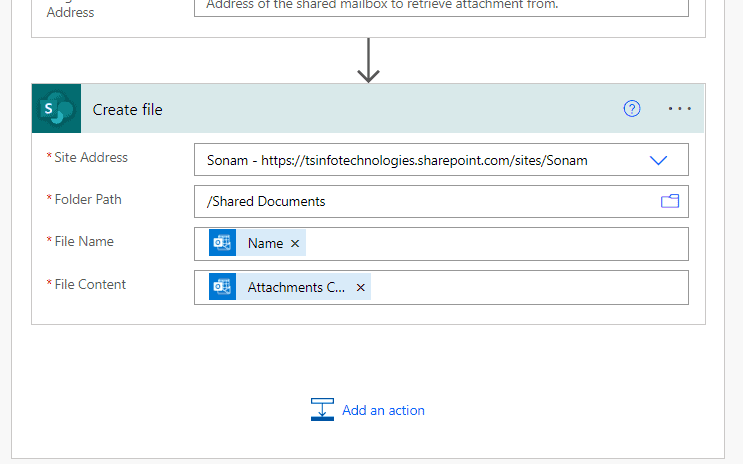Image resolution: width=743 pixels, height=464 pixels.
Task: Click the Outlook icon in File Name token
Action: 222,243
